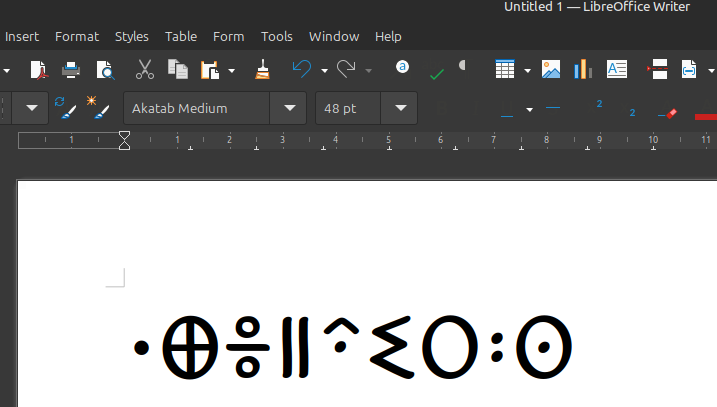The image size is (717, 407).
Task: Open the Format menu
Action: tap(77, 36)
